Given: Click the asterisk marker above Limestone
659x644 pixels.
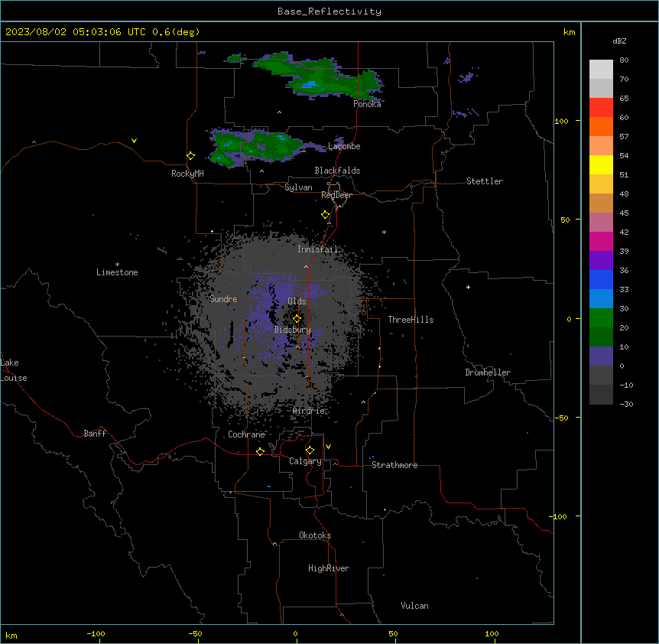Looking at the screenshot, I should click(x=117, y=265).
